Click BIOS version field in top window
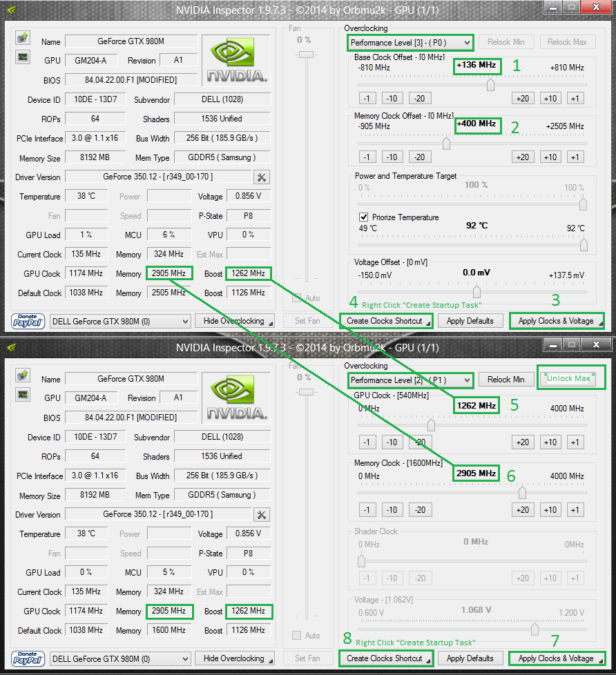The height and width of the screenshot is (675, 616). click(x=131, y=79)
